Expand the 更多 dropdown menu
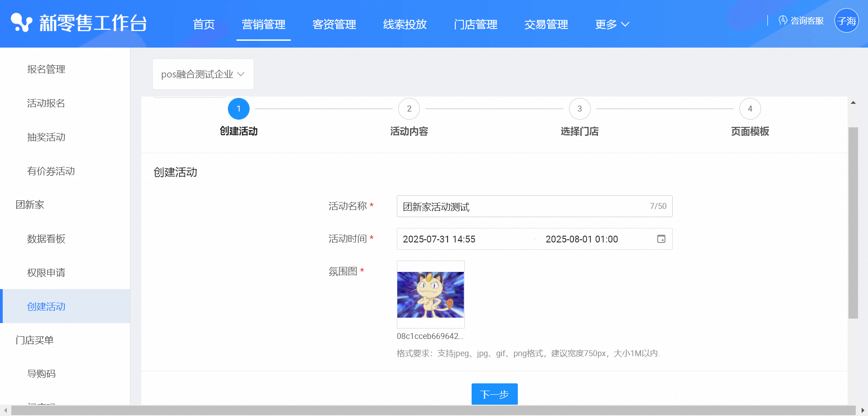The height and width of the screenshot is (416, 868). click(612, 24)
